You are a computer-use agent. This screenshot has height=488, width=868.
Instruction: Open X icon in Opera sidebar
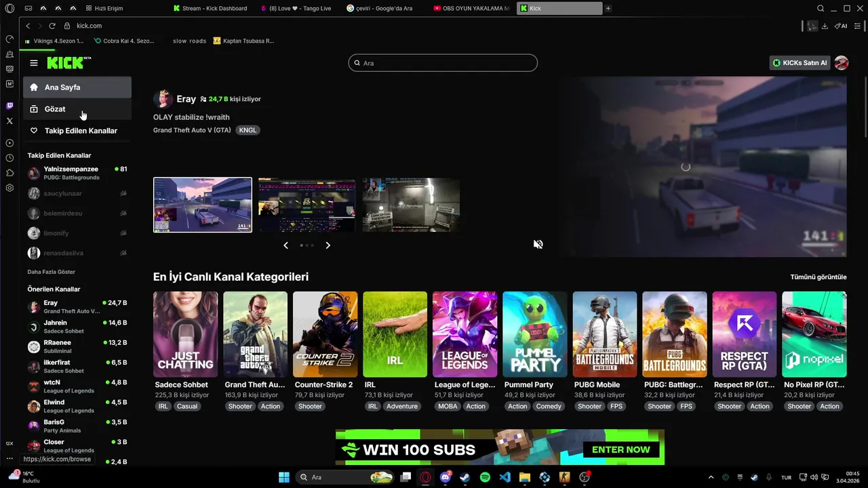pos(9,121)
